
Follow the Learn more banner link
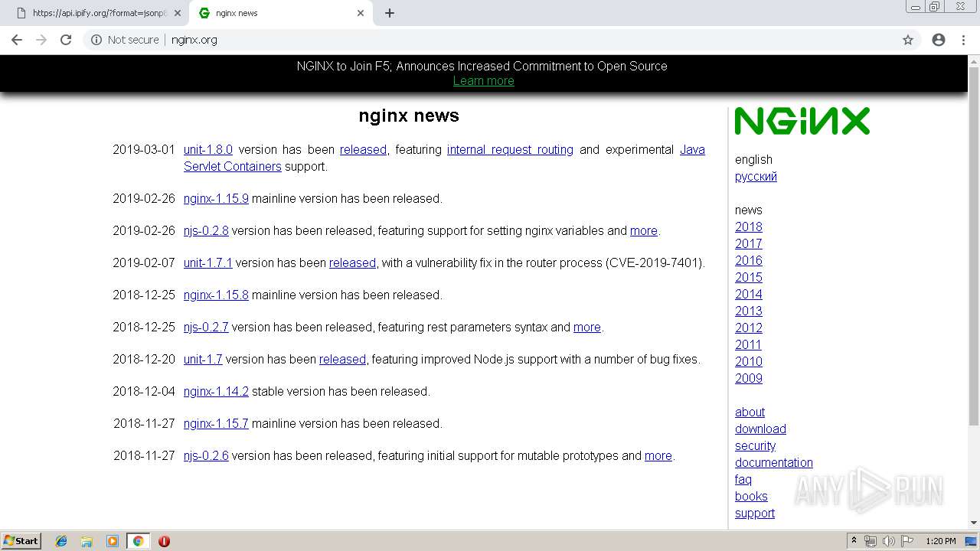(483, 81)
